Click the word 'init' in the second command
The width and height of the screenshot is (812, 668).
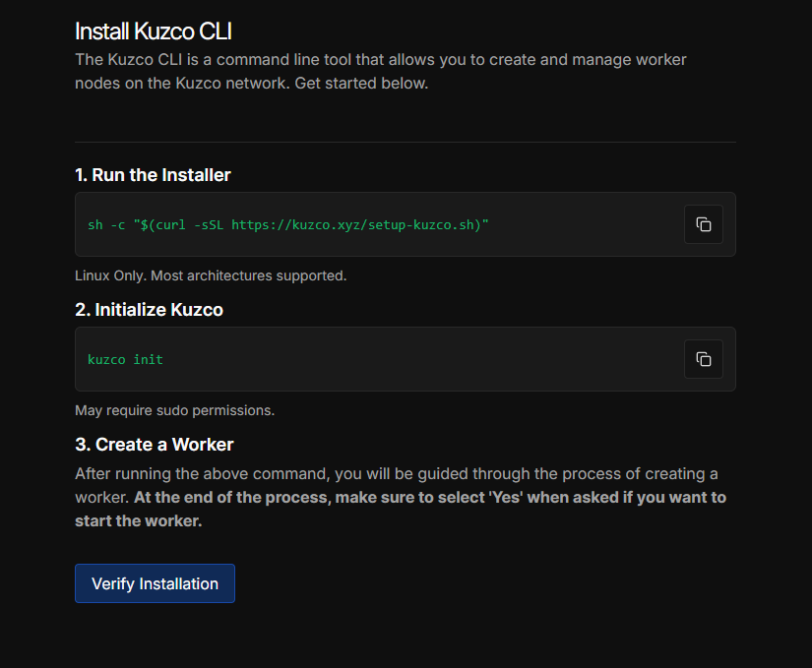tap(149, 360)
